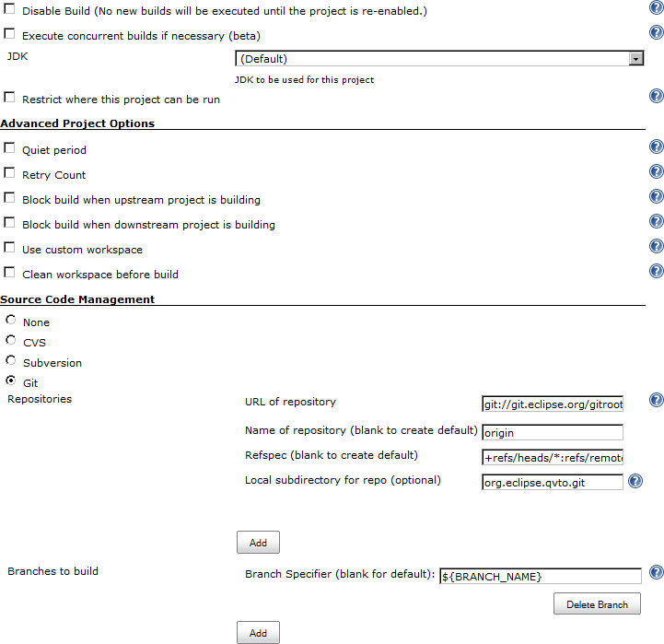Image resolution: width=664 pixels, height=644 pixels.
Task: Open help for Disable Build option
Action: pyautogui.click(x=657, y=7)
